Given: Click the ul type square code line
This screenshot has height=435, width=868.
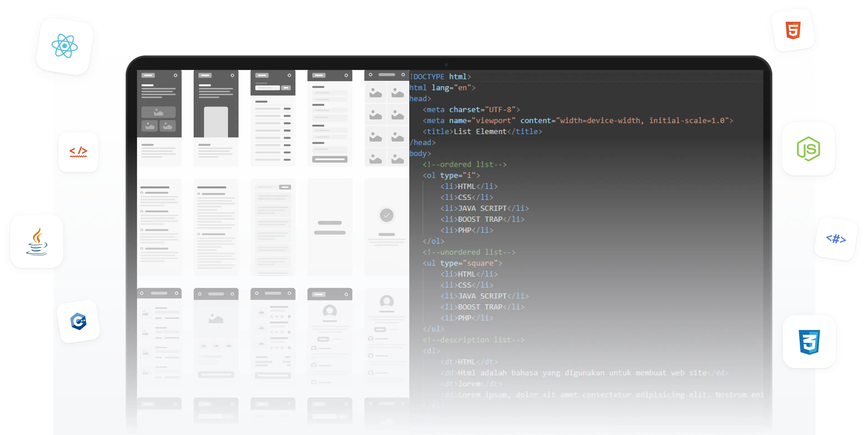Looking at the screenshot, I should pyautogui.click(x=462, y=263).
